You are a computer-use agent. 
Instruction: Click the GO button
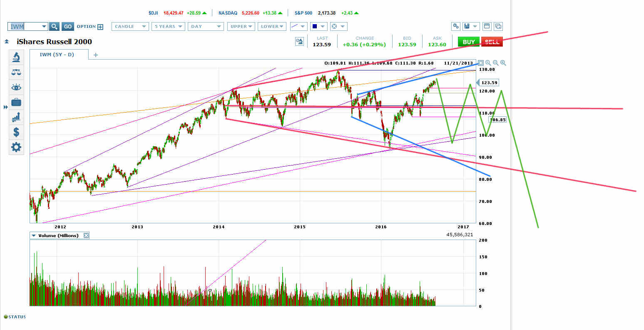tap(68, 26)
